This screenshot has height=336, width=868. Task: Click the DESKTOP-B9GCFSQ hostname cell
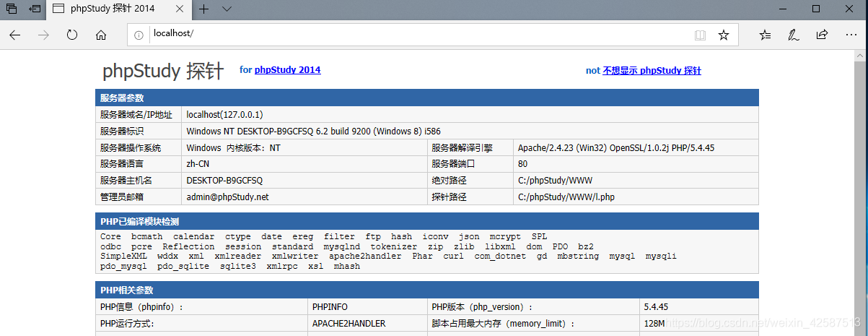[x=304, y=181]
